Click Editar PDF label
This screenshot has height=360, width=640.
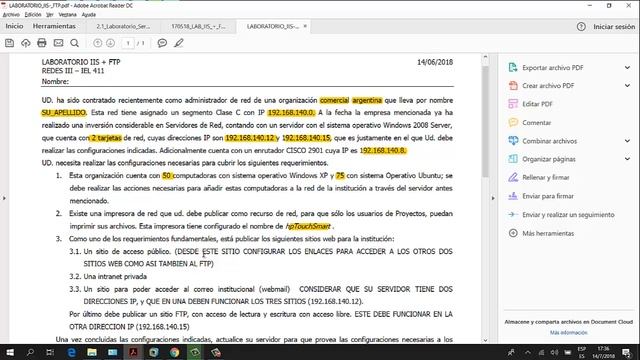[537, 104]
